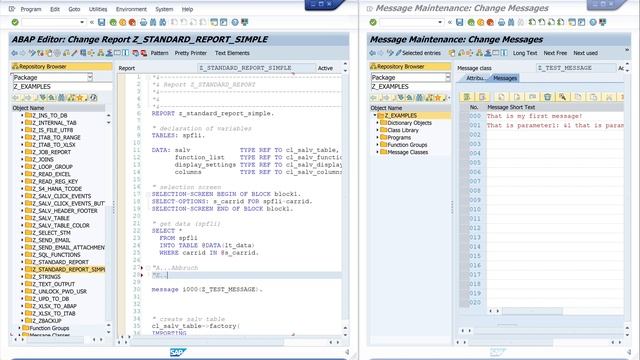Click horizontal scrollbar below ABAP code editor
The height and width of the screenshot is (360, 640).
pos(207,342)
